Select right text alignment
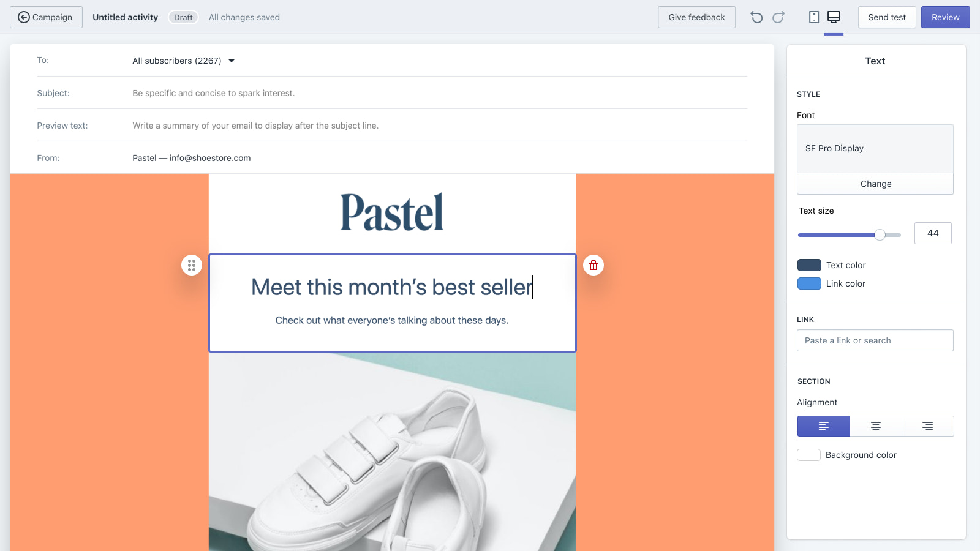 (927, 426)
